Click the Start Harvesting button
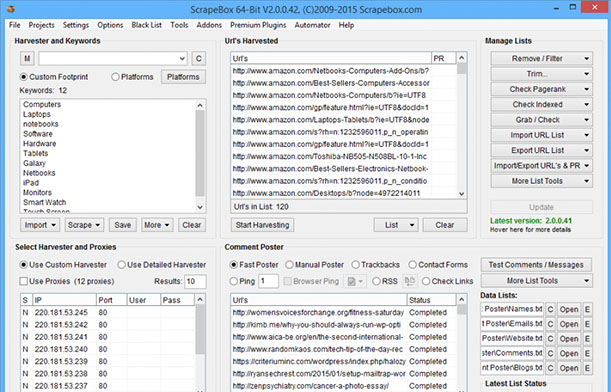 tap(262, 225)
